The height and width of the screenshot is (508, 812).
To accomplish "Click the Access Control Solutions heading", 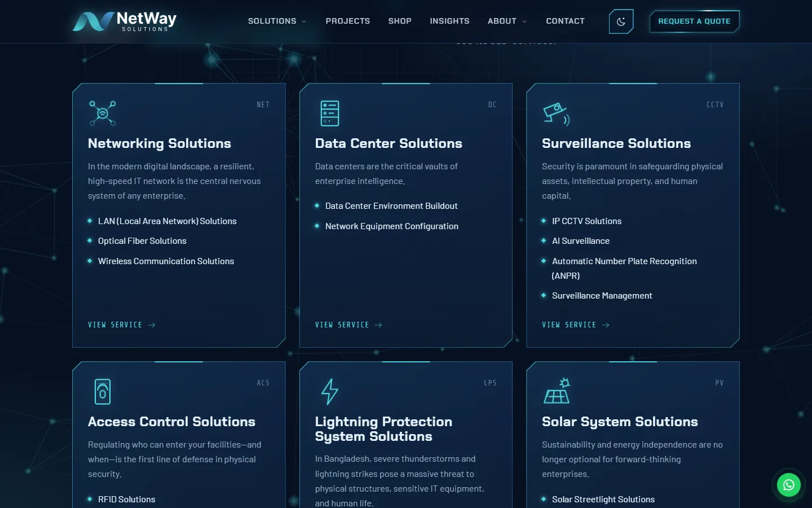I will coord(171,422).
